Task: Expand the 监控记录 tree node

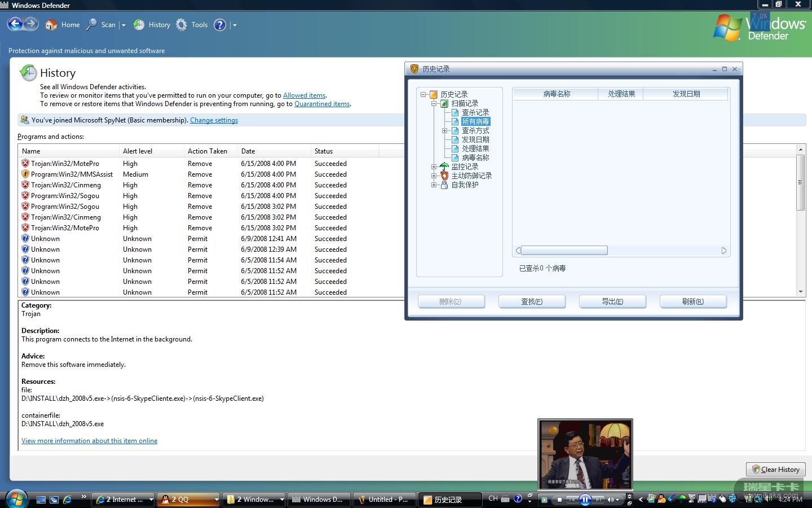Action: [x=434, y=167]
